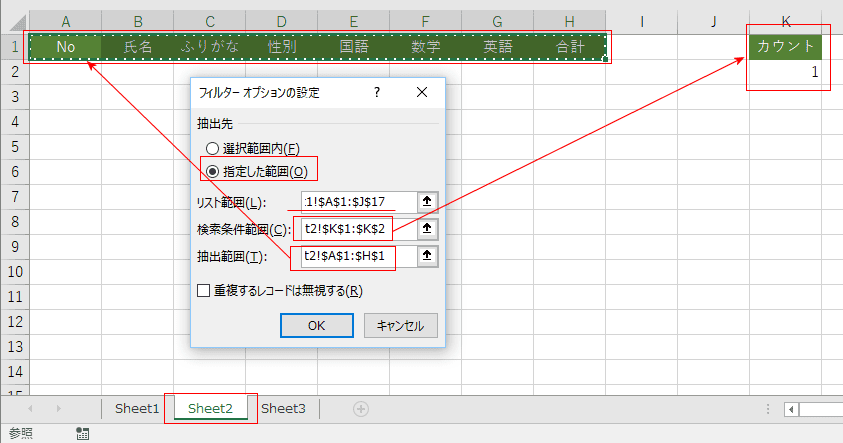Collapse the 抽出範囲 range selector
The width and height of the screenshot is (843, 443).
[x=427, y=255]
